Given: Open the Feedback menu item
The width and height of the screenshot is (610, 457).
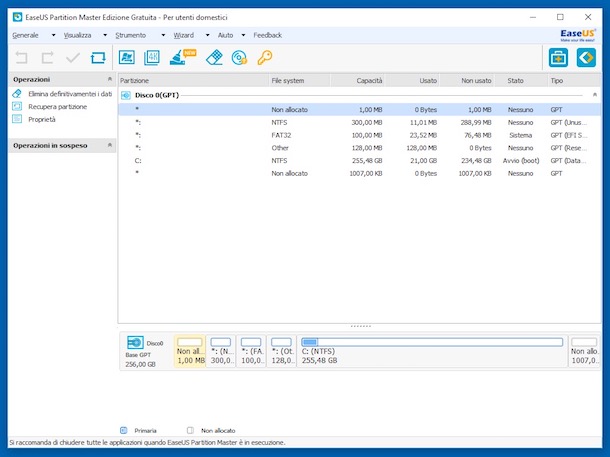Looking at the screenshot, I should pos(268,35).
